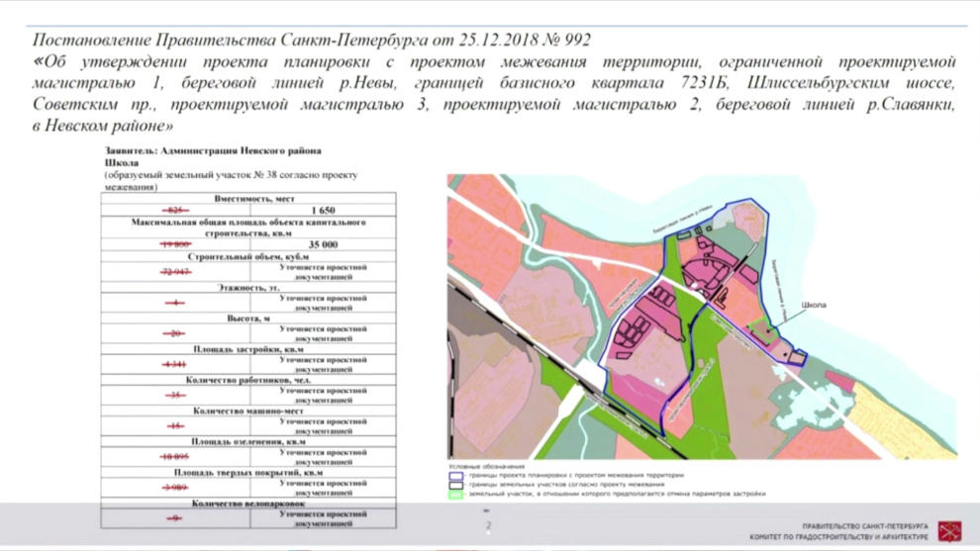Viewport: 980px width, 551px height.
Task: Click the 'Школа' label on the map
Action: coord(813,305)
